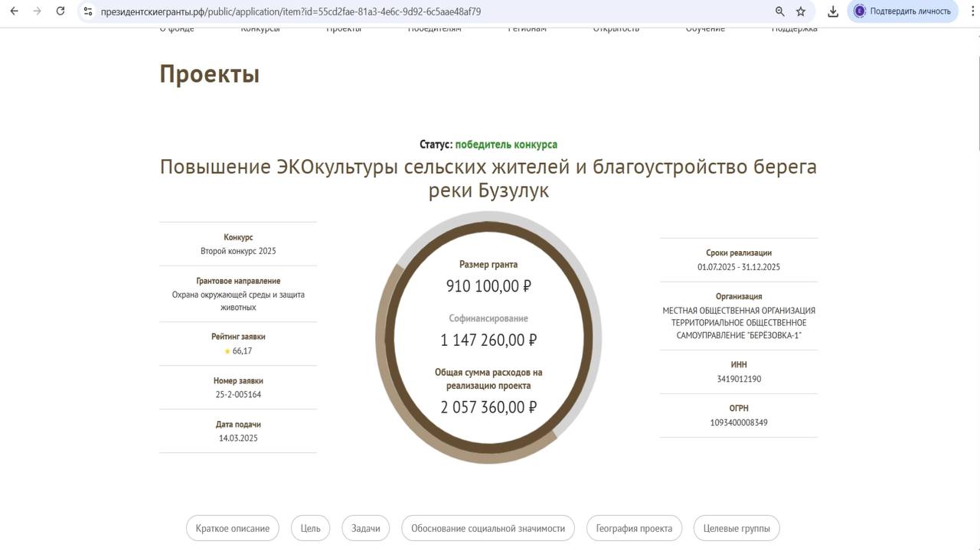Image resolution: width=980 pixels, height=551 pixels.
Task: Click the browser forward arrow
Action: 37,11
